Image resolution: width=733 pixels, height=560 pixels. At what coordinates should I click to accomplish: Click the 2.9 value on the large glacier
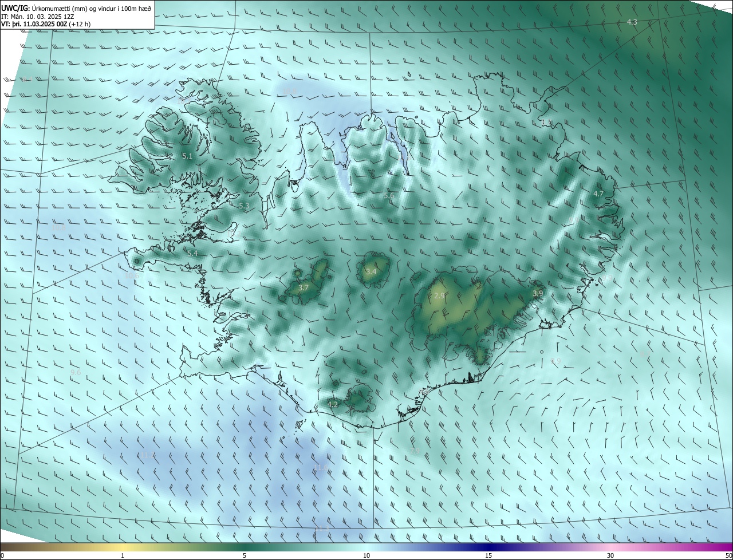[439, 295]
